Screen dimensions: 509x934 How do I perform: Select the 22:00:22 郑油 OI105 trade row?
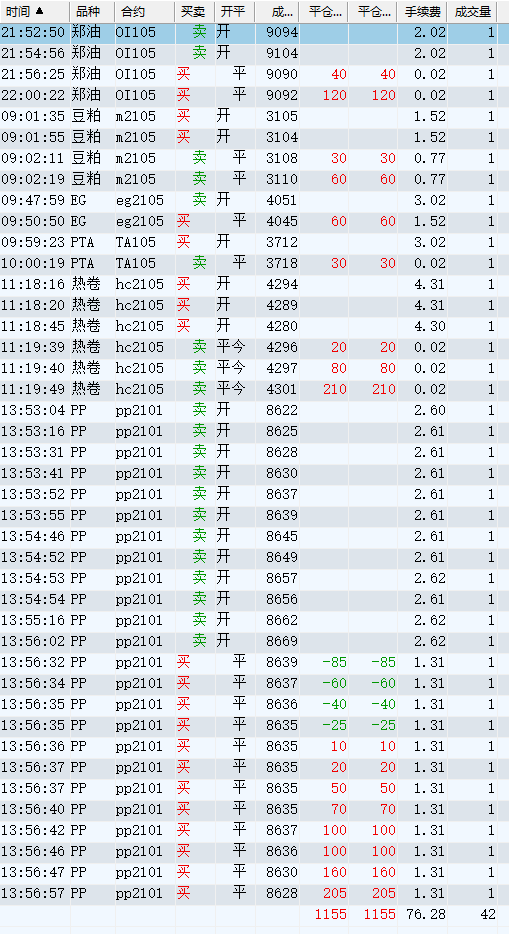[249, 95]
